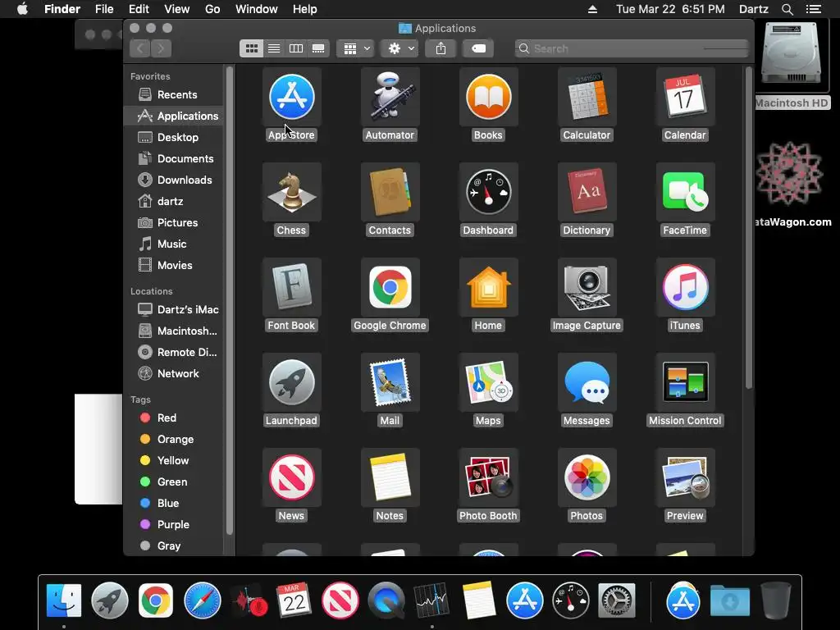Open the Edit menu
Viewport: 840px width, 630px height.
pyautogui.click(x=139, y=9)
